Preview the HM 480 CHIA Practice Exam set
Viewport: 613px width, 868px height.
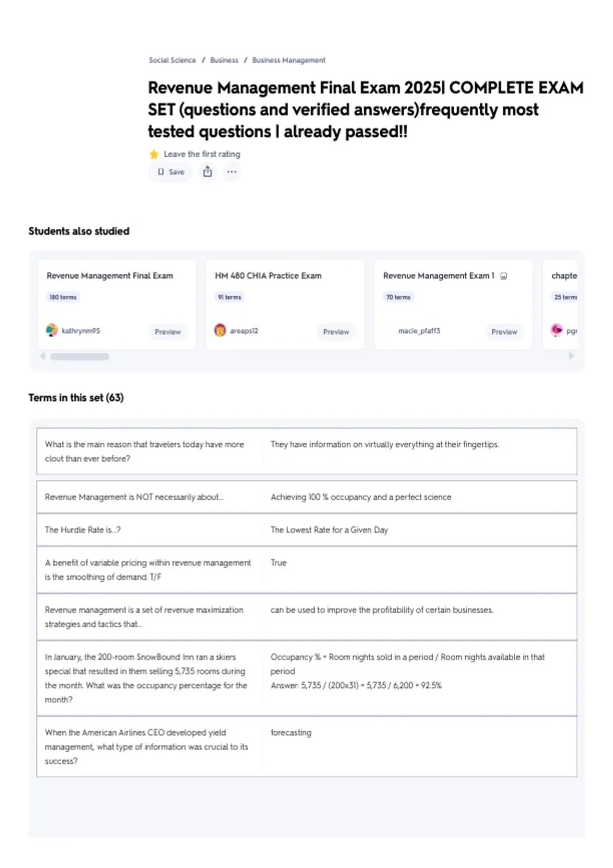coord(336,332)
